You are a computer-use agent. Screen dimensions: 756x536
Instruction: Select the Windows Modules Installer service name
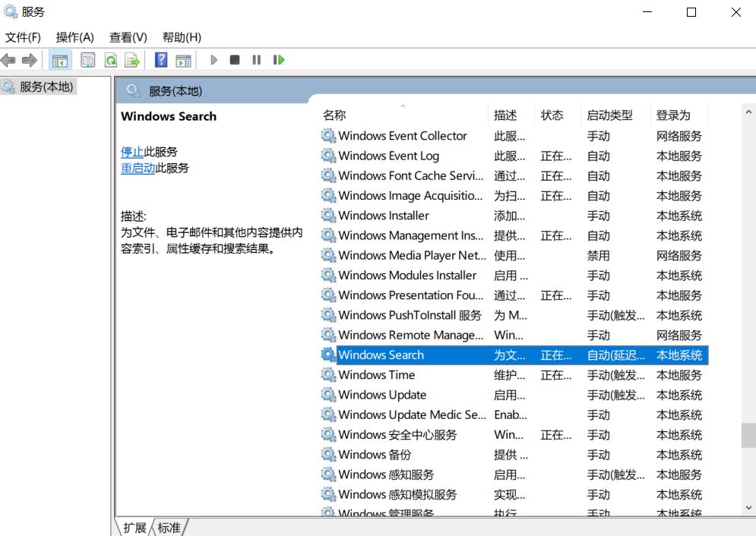[x=407, y=275]
